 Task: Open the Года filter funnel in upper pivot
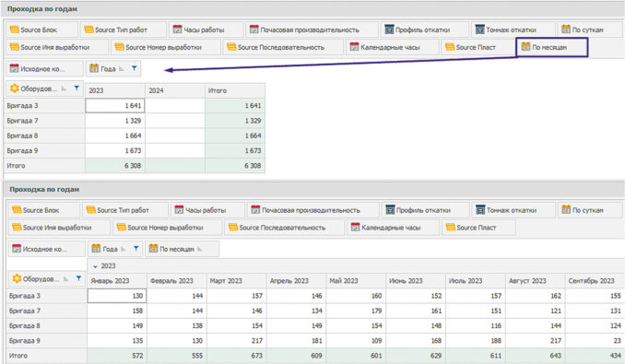click(135, 68)
